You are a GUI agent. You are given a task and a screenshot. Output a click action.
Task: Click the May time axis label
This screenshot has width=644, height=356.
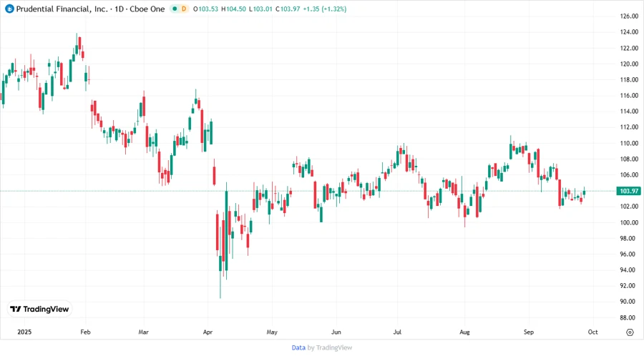pos(272,332)
